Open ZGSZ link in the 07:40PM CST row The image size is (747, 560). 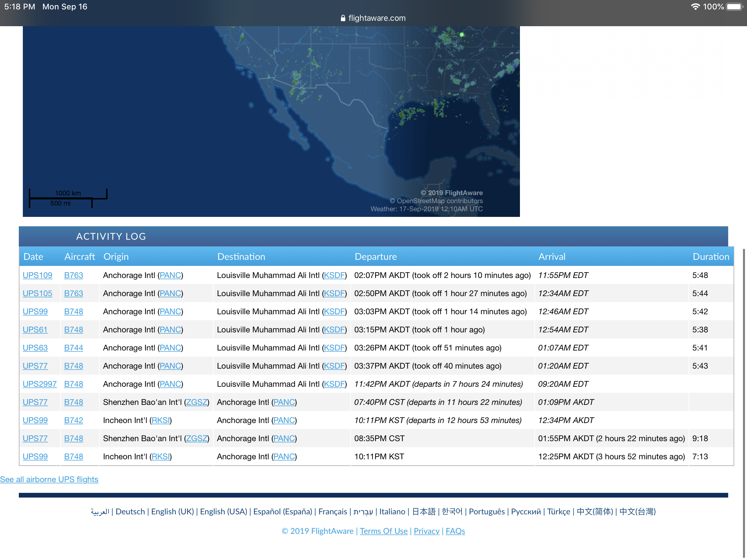pyautogui.click(x=197, y=402)
